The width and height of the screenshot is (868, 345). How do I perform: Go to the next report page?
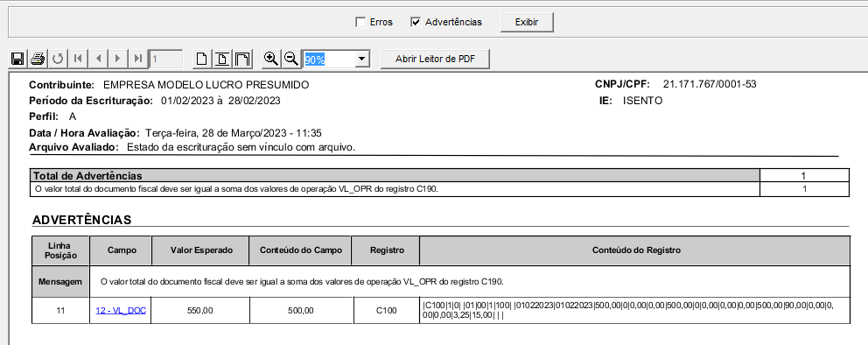[x=117, y=58]
